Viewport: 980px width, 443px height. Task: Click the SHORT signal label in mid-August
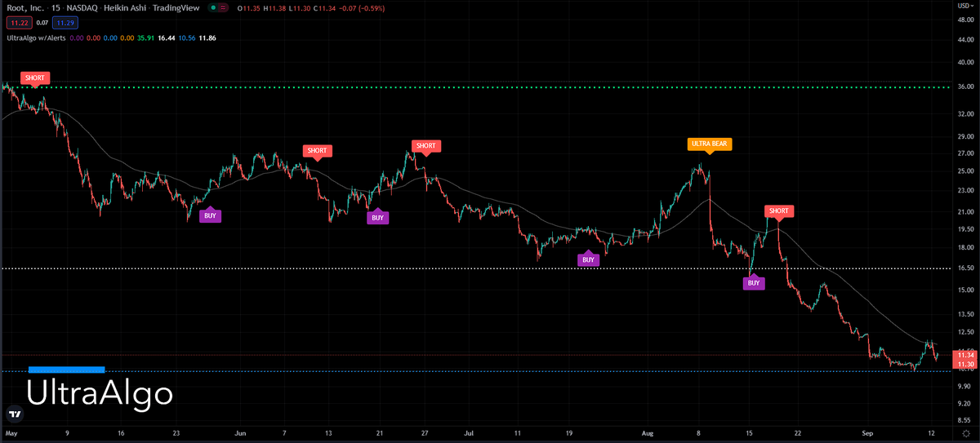tap(778, 212)
